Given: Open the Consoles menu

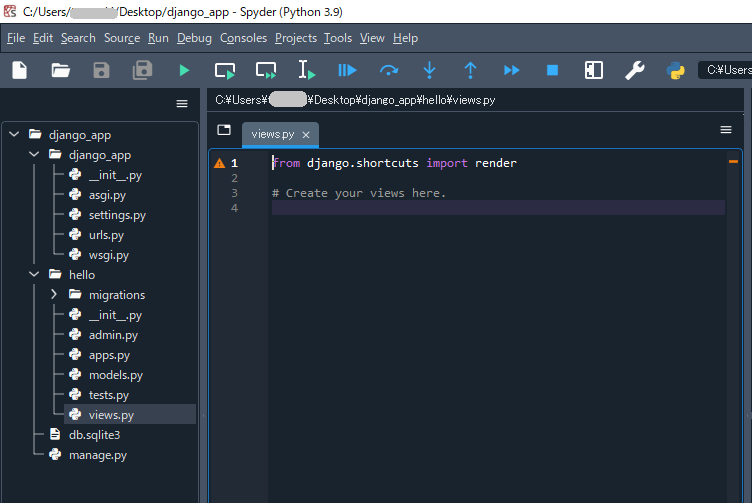Looking at the screenshot, I should (x=243, y=38).
